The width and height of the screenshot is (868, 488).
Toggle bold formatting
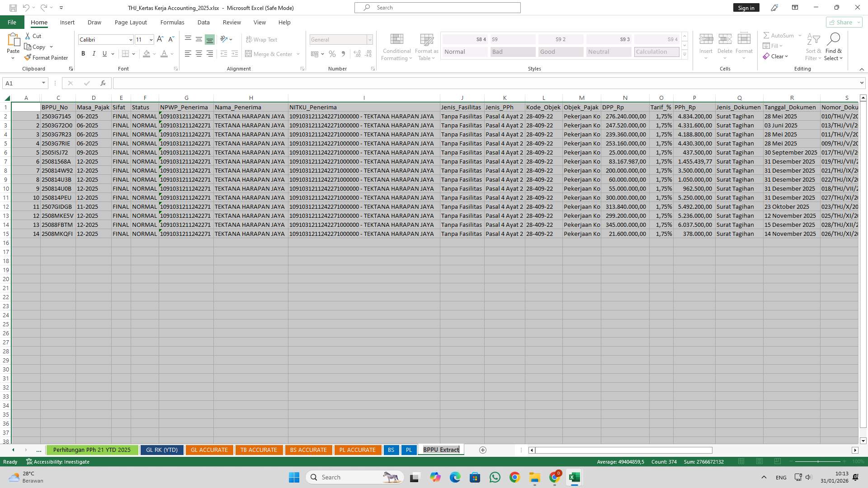tap(83, 53)
